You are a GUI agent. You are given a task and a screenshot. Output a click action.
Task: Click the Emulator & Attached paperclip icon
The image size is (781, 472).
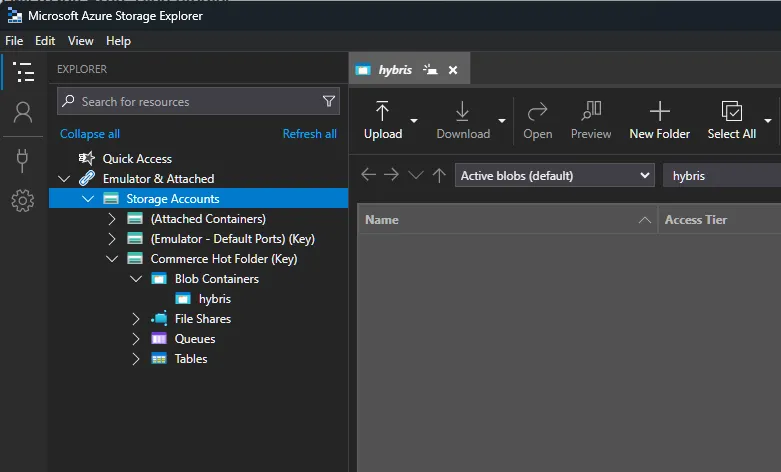click(x=87, y=178)
